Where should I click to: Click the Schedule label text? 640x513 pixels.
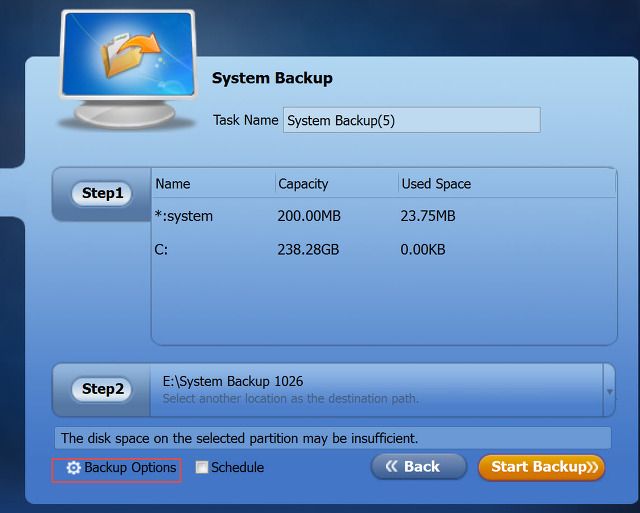pyautogui.click(x=237, y=467)
